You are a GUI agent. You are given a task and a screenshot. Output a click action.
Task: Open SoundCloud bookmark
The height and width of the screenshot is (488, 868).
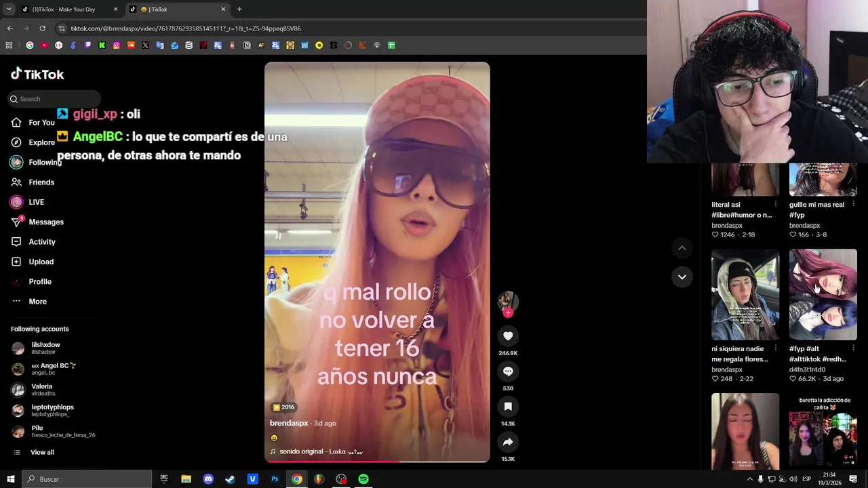click(x=131, y=45)
